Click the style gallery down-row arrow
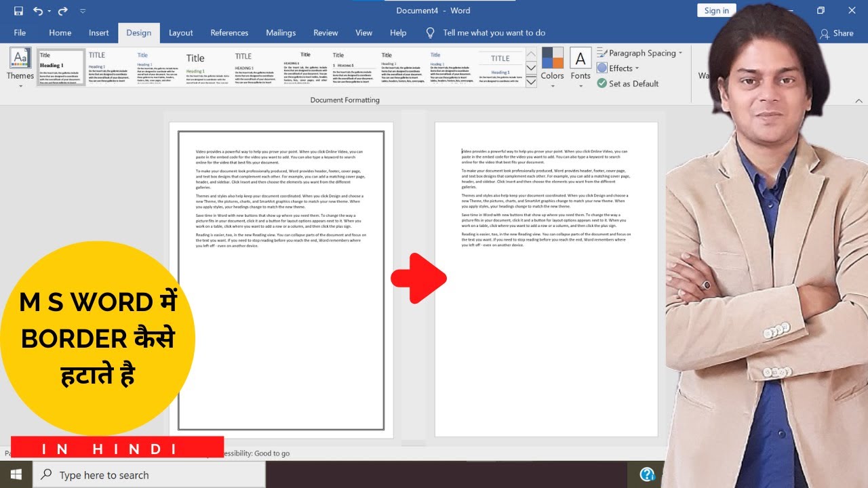 531,67
